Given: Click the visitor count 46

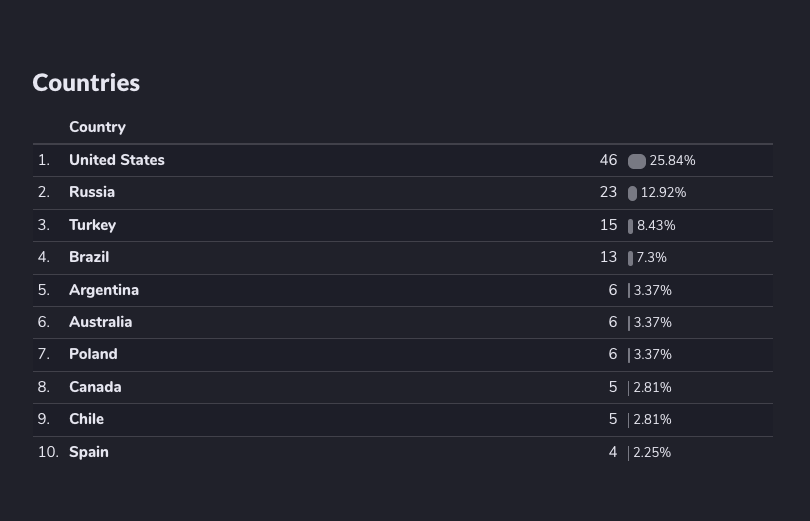Looking at the screenshot, I should coord(608,160).
